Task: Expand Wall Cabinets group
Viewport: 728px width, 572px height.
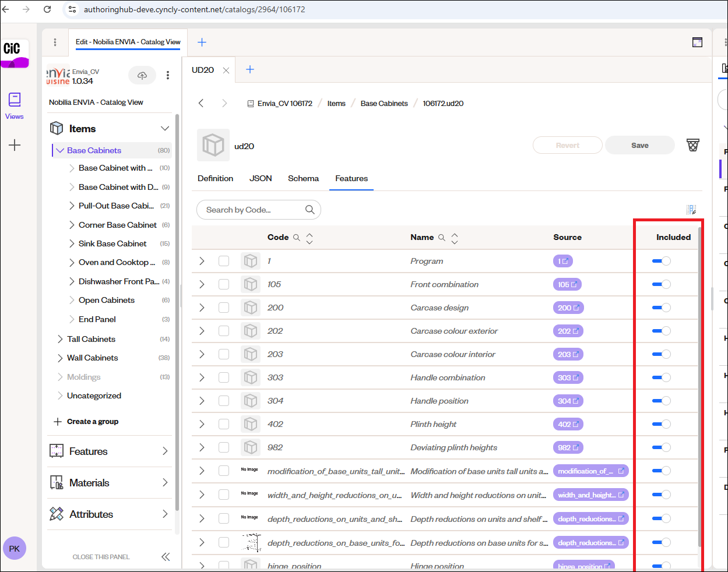Action: 60,358
